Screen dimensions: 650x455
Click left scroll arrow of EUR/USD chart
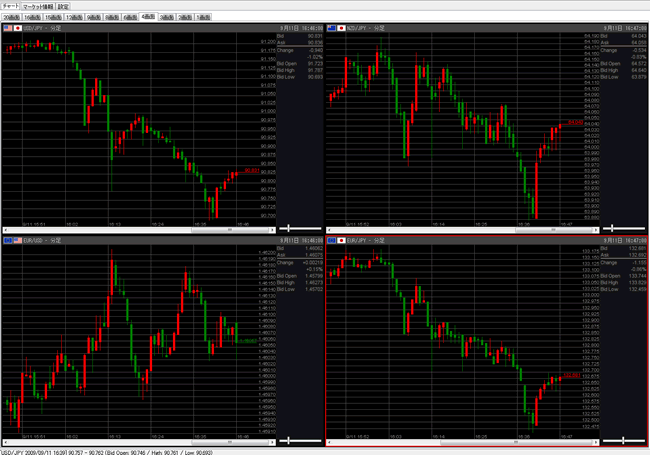tap(5, 442)
